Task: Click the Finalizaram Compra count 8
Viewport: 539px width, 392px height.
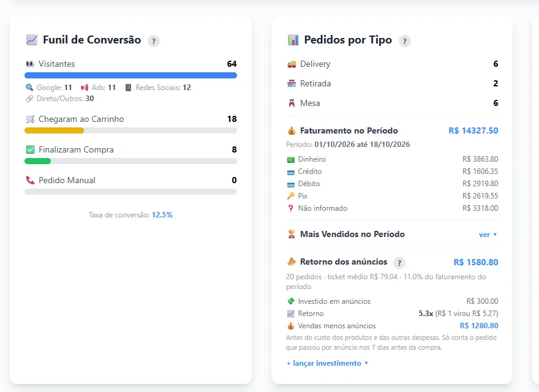Action: coord(234,149)
